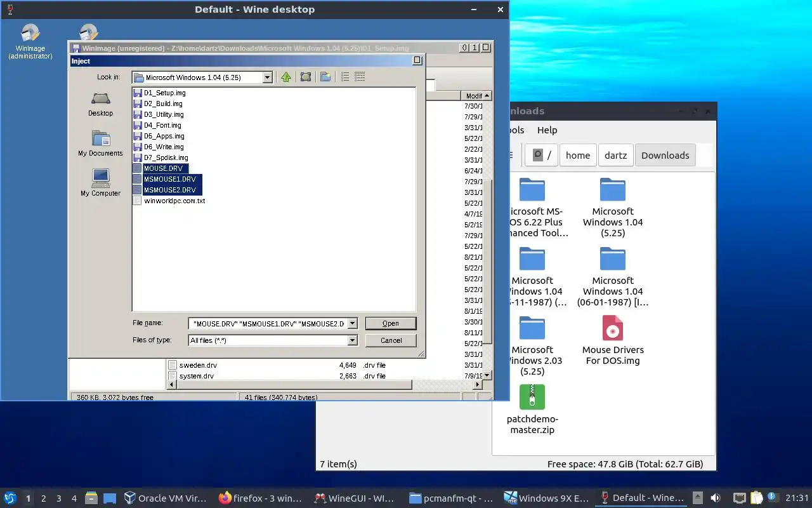This screenshot has height=508, width=812.
Task: Switch to pcmanfm-qt taskbar item
Action: pos(452,498)
